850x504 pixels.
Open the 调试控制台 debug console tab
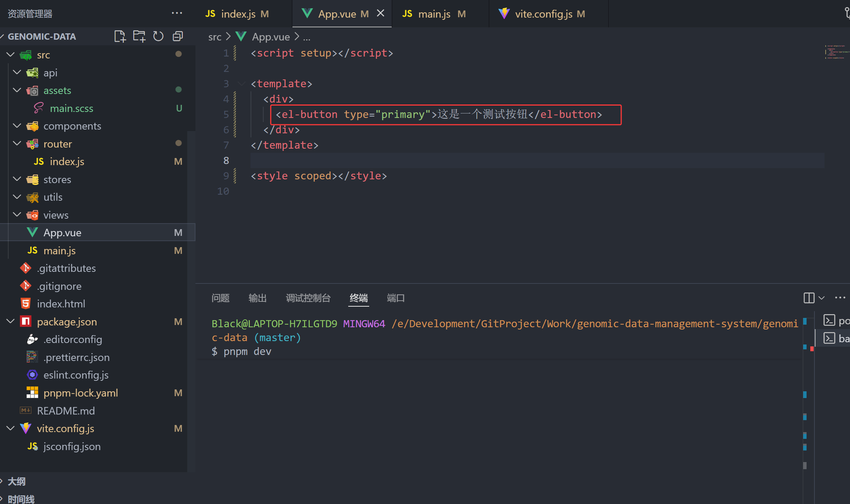tap(308, 298)
